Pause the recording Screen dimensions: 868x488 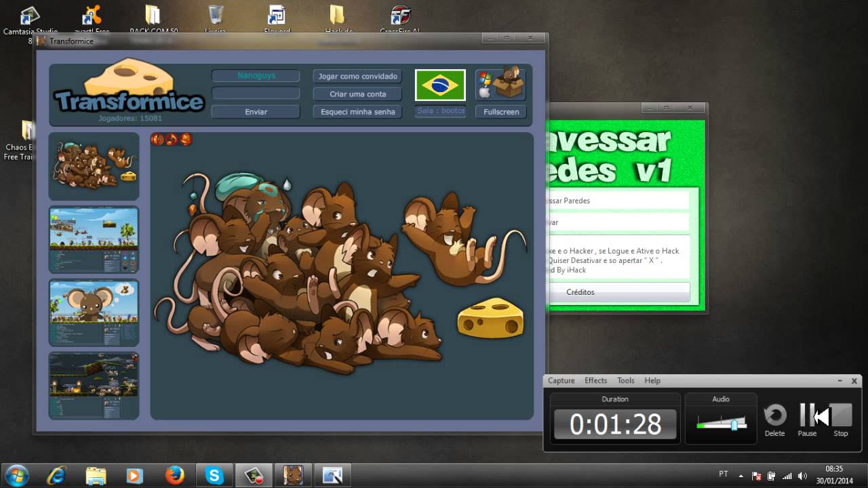(807, 420)
